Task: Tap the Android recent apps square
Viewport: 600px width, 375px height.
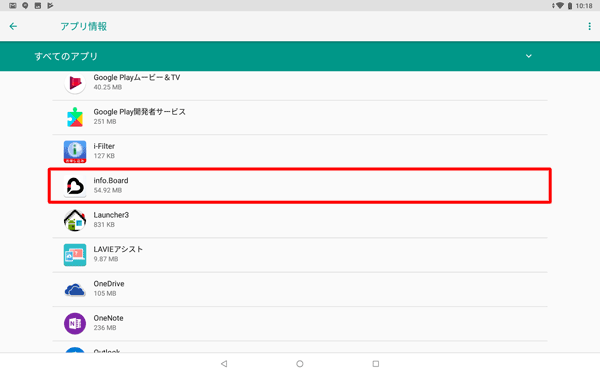Action: (376, 364)
